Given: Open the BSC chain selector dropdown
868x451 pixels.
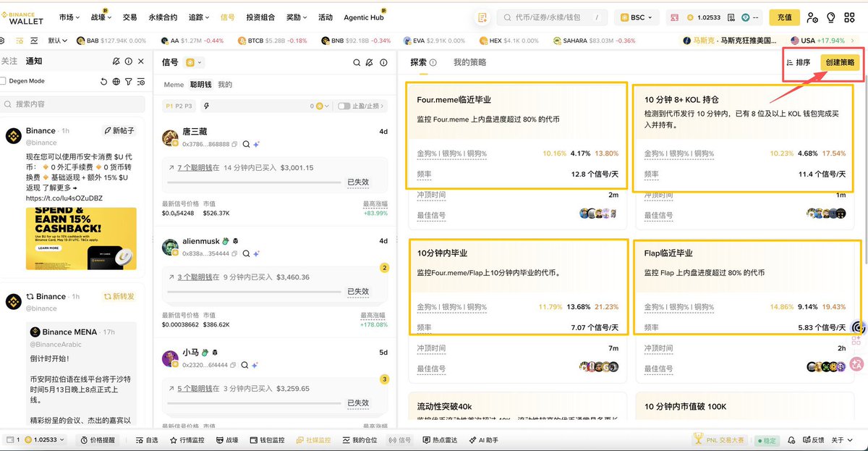Looking at the screenshot, I should [x=636, y=17].
